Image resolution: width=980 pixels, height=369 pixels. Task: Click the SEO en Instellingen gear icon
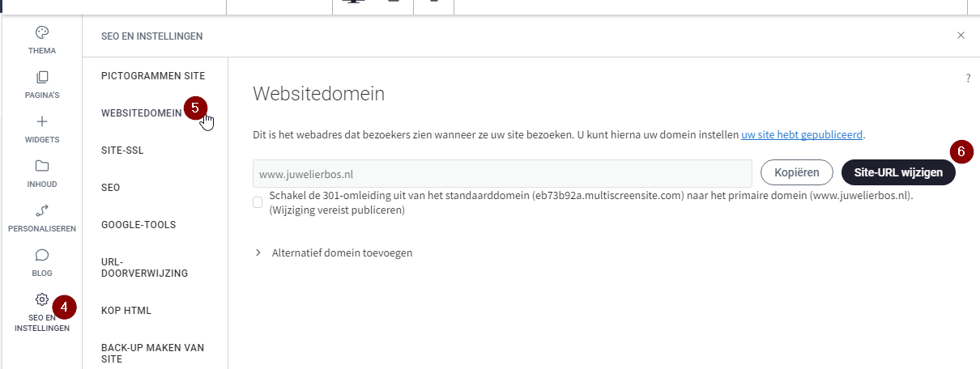42,299
